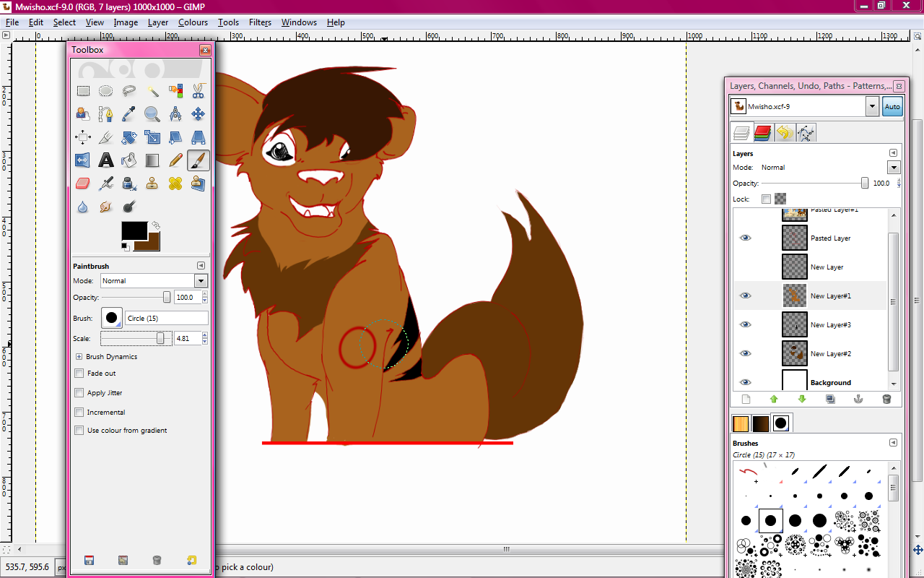Enable Apply Jitter option
924x578 pixels.
(79, 393)
